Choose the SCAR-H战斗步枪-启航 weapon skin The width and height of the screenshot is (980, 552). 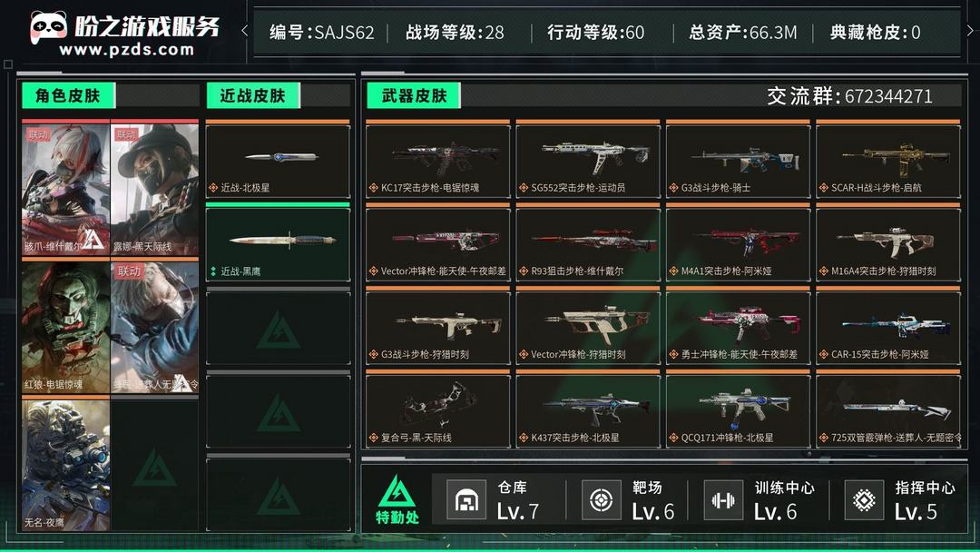888,161
